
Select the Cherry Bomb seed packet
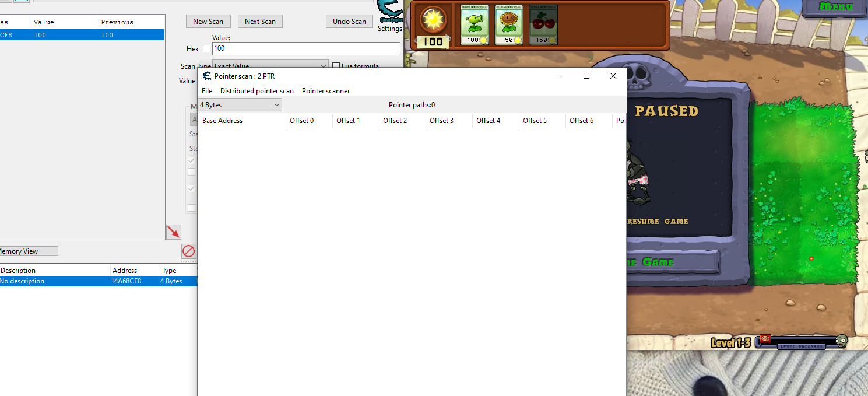coord(543,24)
